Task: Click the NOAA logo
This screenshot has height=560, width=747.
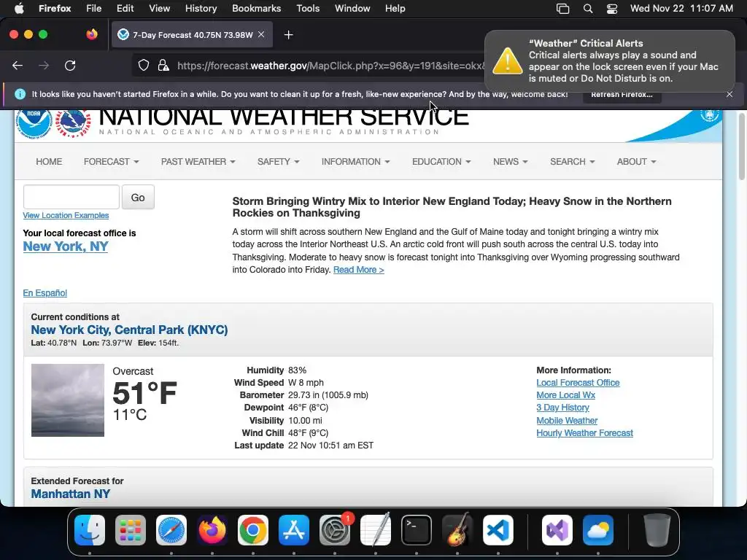Action: click(34, 122)
